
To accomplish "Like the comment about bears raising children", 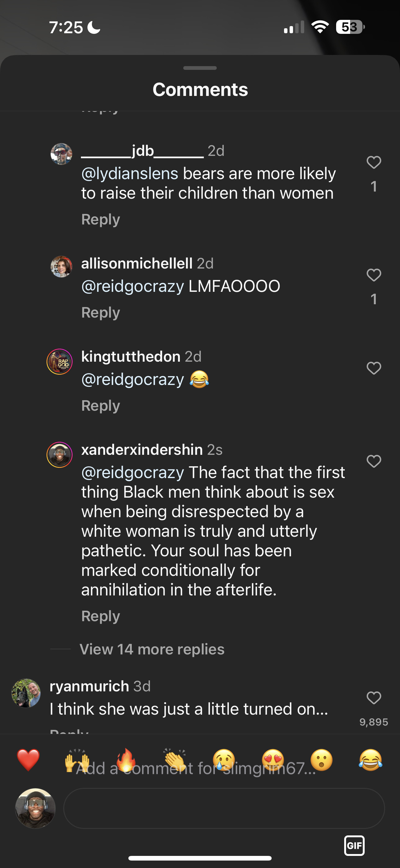I will pyautogui.click(x=374, y=162).
